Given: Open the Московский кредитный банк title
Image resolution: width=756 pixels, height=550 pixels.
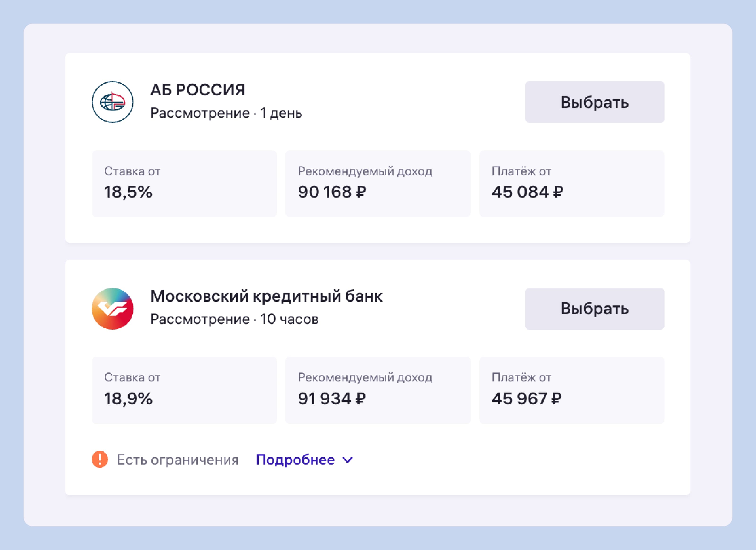Looking at the screenshot, I should pyautogui.click(x=266, y=296).
